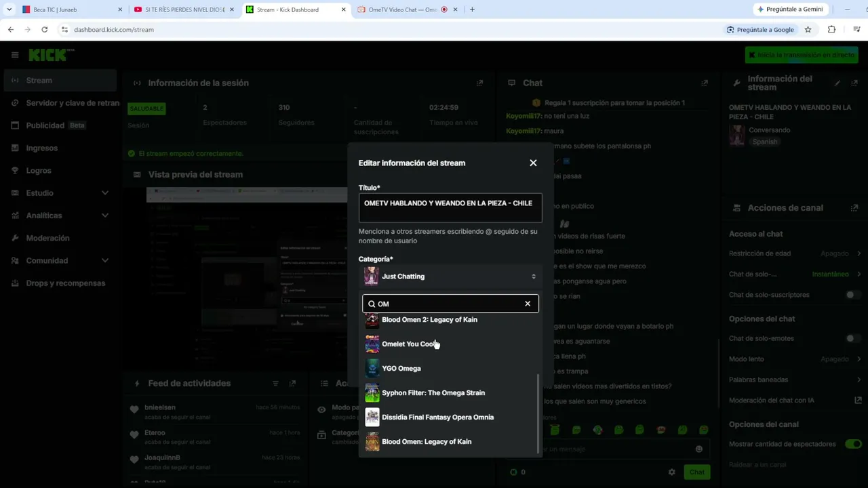This screenshot has width=868, height=488.
Task: Disable Mostrar cantidad de espectadores switch
Action: (853, 444)
